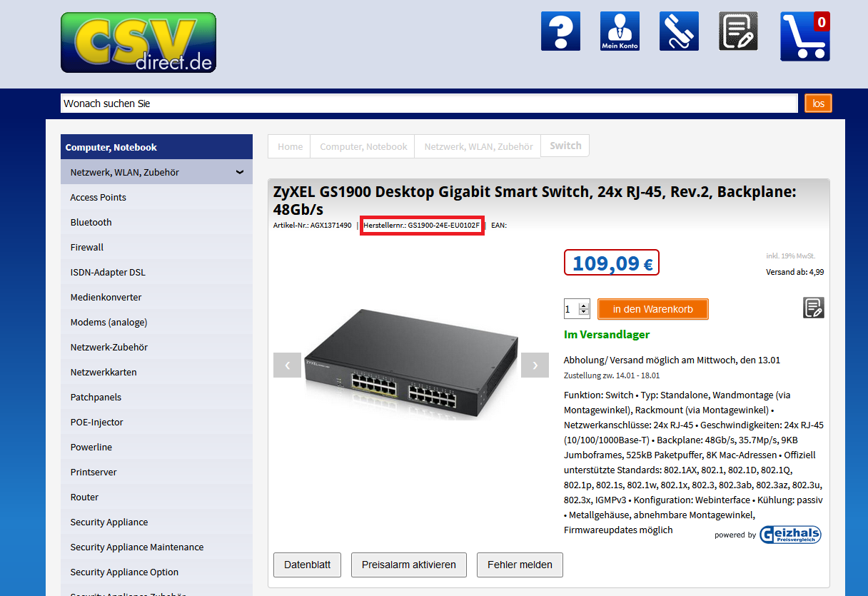The image size is (868, 596).
Task: Increase quantity with the stepper up arrow
Action: point(584,305)
